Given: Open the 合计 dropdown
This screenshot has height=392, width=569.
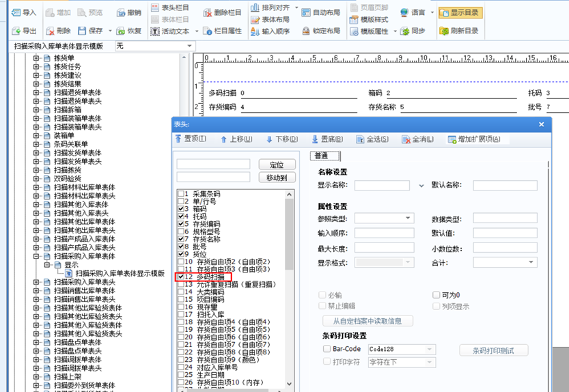Looking at the screenshot, I should 531,262.
